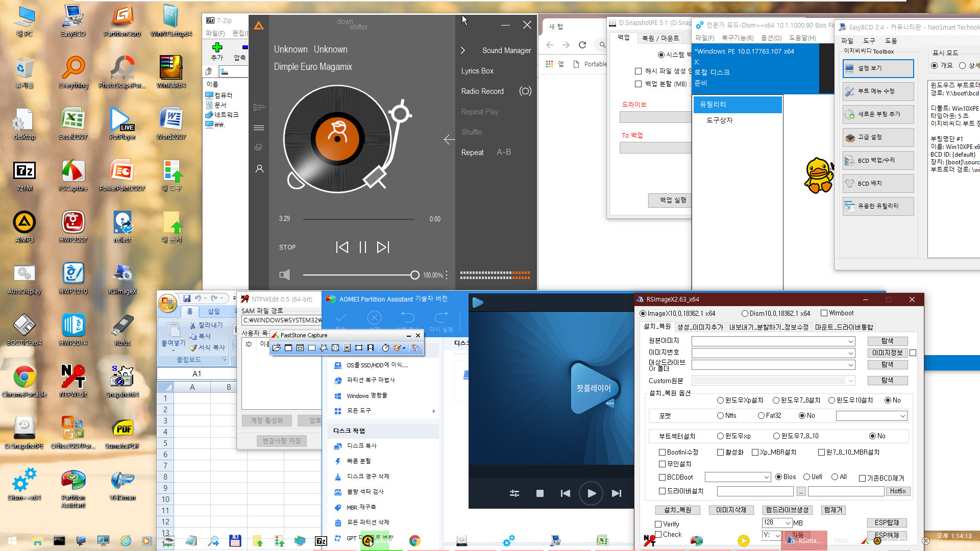
Task: Open FastStone delay timer icon
Action: 385,348
